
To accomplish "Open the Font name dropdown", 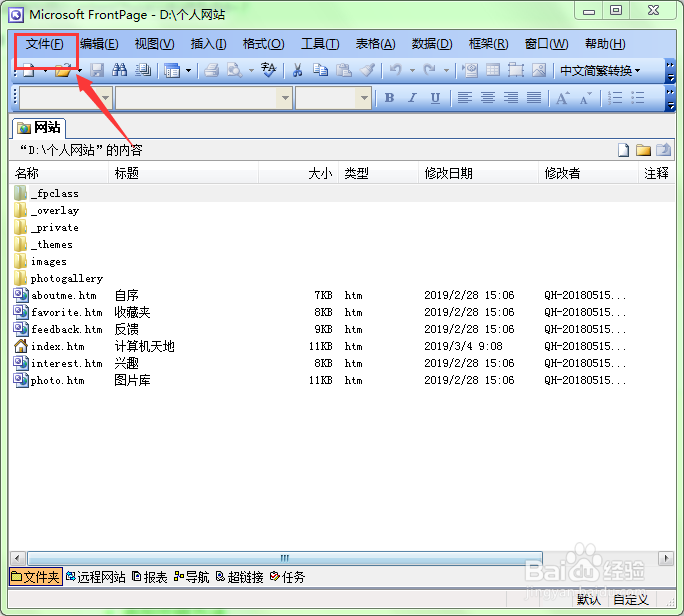I will [285, 98].
